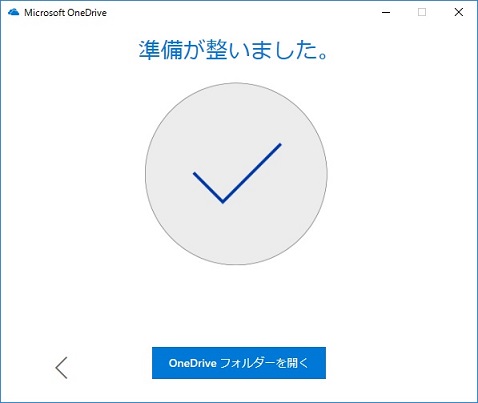Minimize the Microsoft OneDrive window

click(x=386, y=12)
